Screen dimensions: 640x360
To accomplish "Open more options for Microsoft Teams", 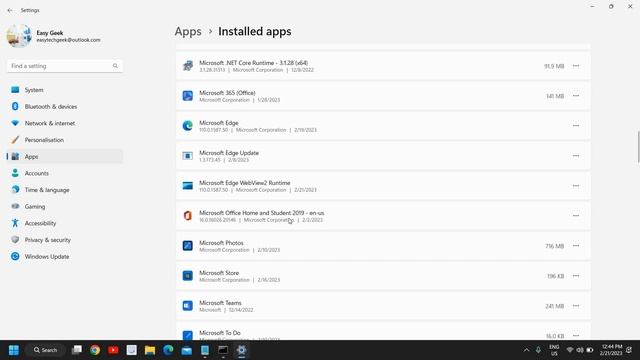I will tap(576, 306).
